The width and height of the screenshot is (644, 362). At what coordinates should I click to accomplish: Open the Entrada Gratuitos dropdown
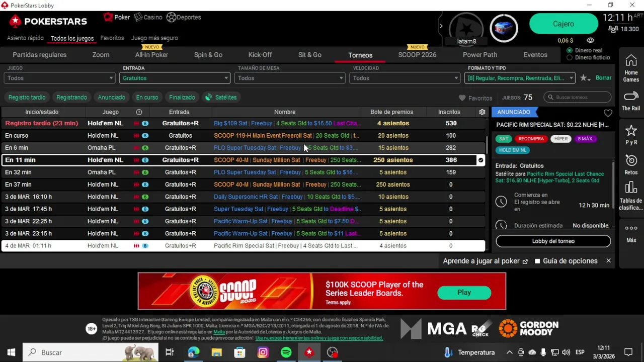coord(175,78)
